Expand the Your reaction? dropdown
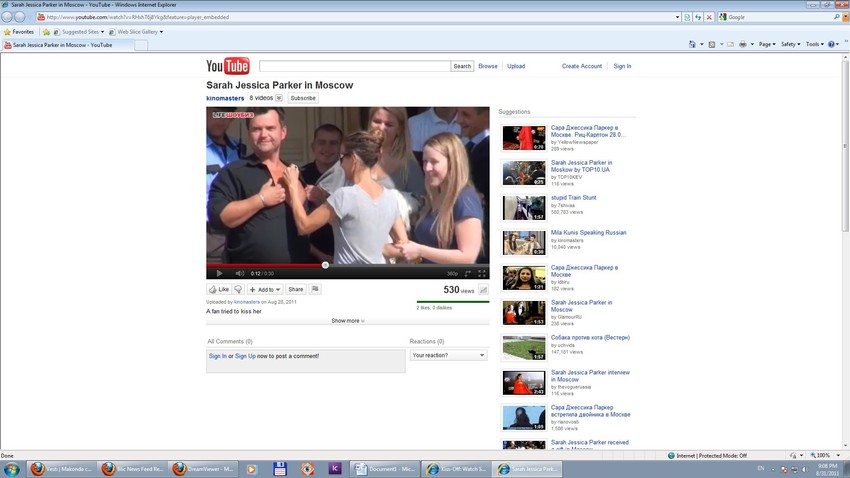 coord(449,355)
